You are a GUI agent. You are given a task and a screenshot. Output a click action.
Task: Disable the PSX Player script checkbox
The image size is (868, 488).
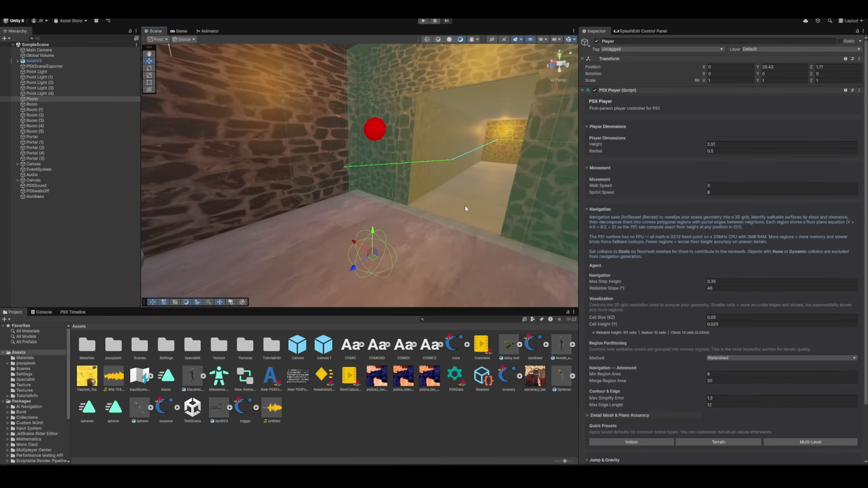595,90
